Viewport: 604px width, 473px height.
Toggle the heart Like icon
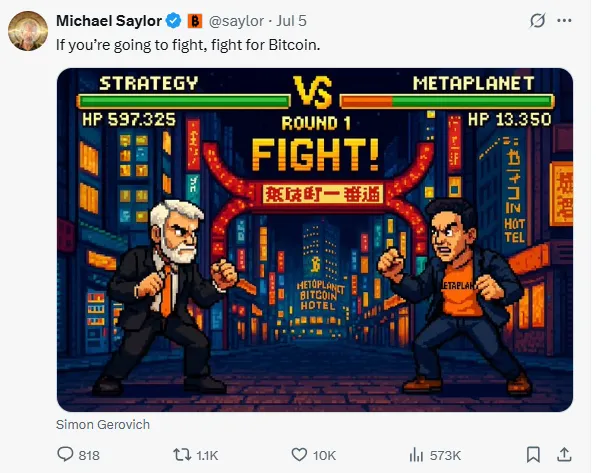point(299,454)
